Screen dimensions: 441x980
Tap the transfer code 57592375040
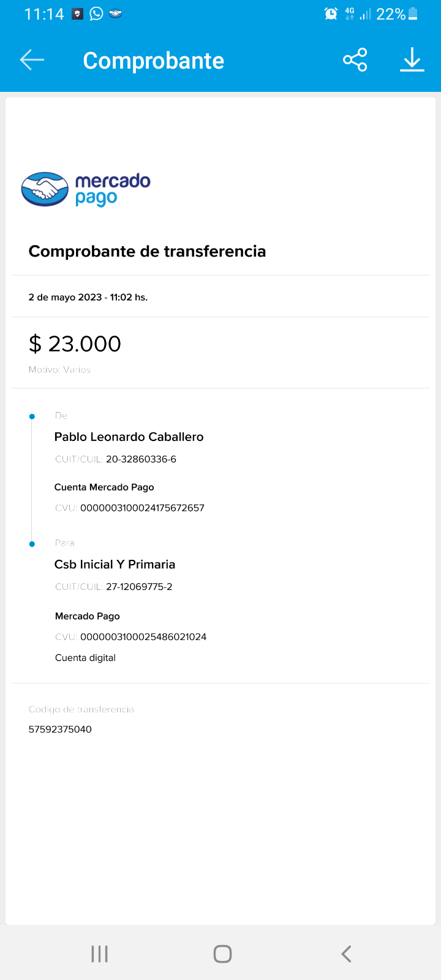60,729
